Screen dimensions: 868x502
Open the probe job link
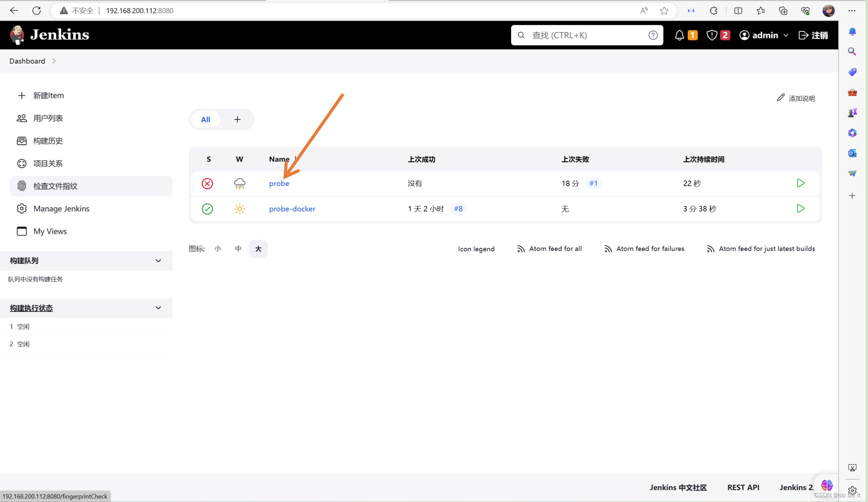pos(279,184)
